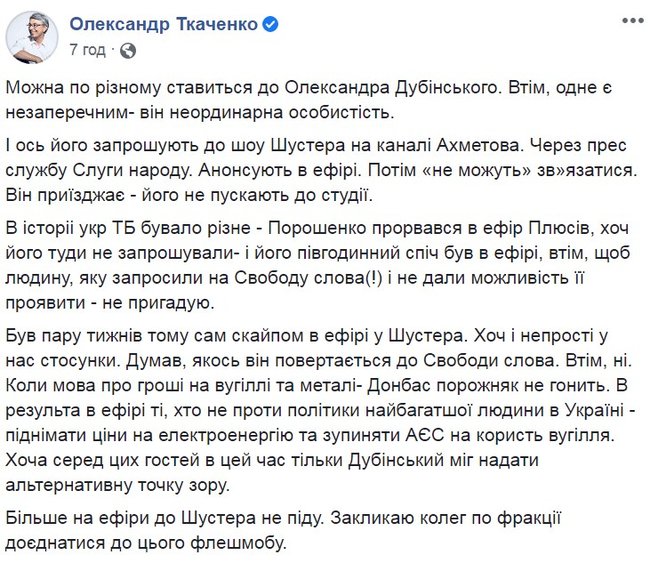Click the globe public-privacy icon
The width and height of the screenshot is (650, 563).
coord(129,49)
